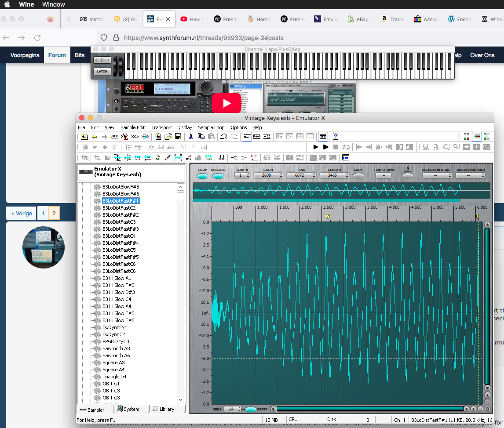Click the SELECTION END stepper

click(x=483, y=175)
